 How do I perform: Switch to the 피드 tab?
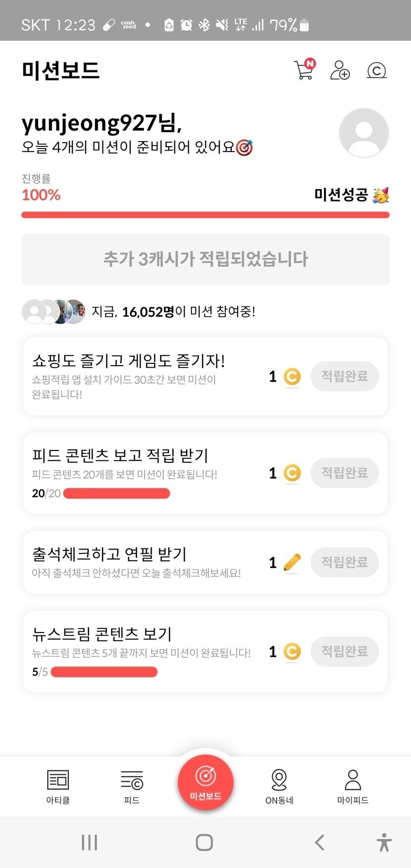click(132, 786)
